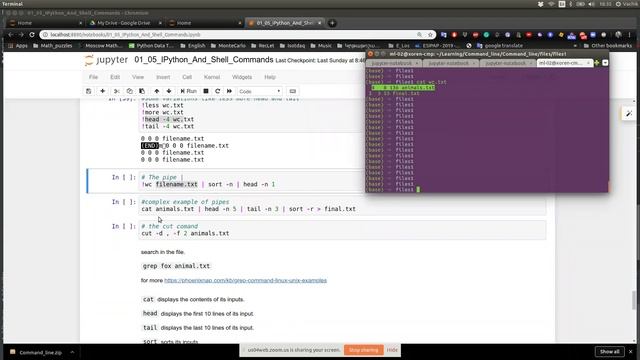Switch to My Drive - Google Drive tab
Screen dimensions: 640x360
click(124, 23)
